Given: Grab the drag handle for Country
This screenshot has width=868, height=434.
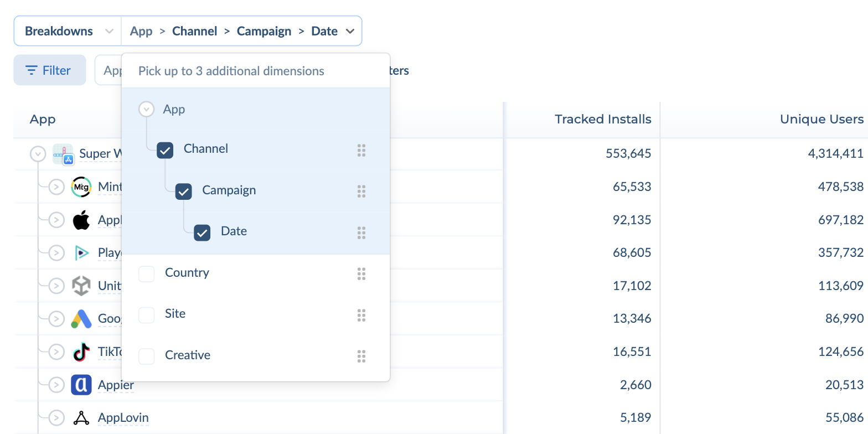Looking at the screenshot, I should tap(361, 274).
